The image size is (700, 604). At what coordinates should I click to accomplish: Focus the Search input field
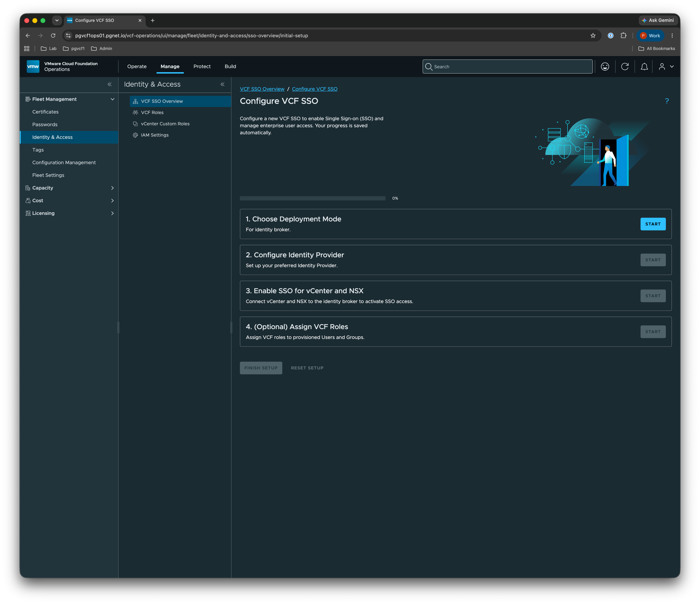(x=507, y=67)
